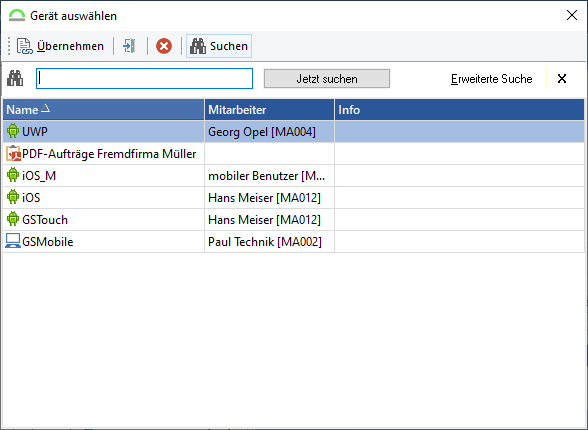This screenshot has height=430, width=588.
Task: Open Erweiterte Suche link
Action: click(491, 79)
